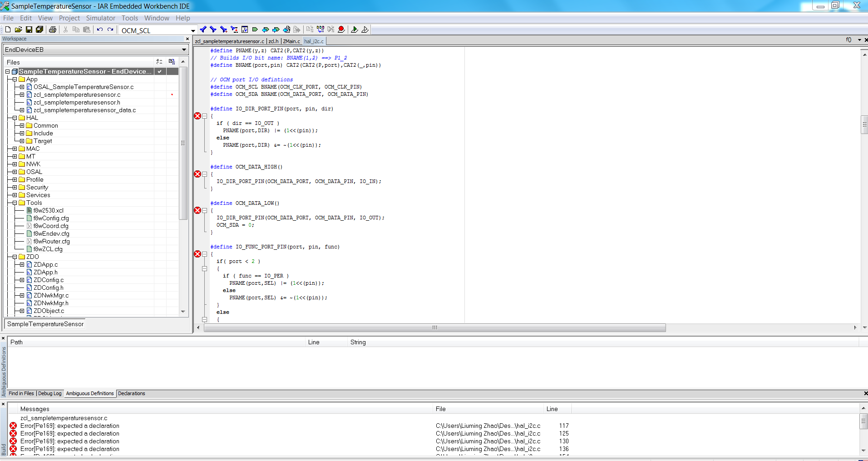Click the Copy toolbar icon
868x461 pixels.
(x=76, y=30)
